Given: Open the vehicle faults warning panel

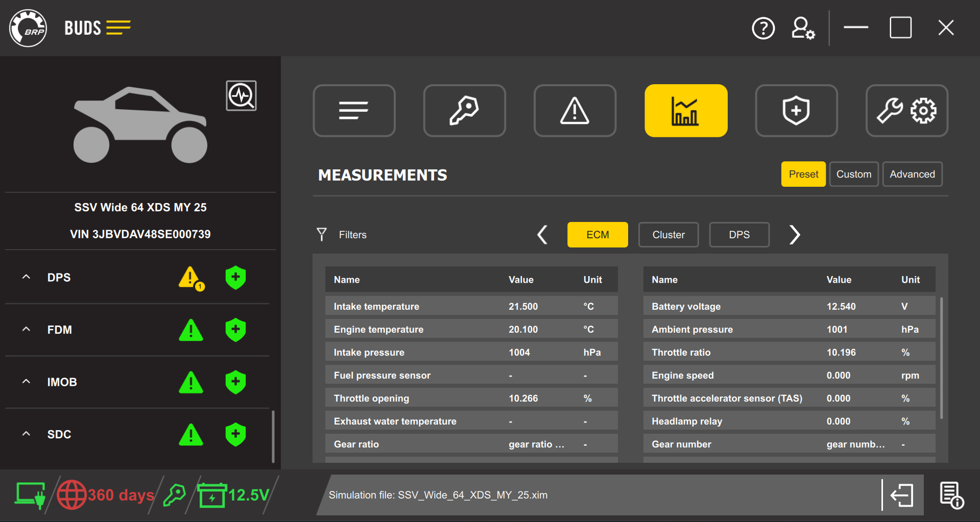Looking at the screenshot, I should tap(575, 110).
